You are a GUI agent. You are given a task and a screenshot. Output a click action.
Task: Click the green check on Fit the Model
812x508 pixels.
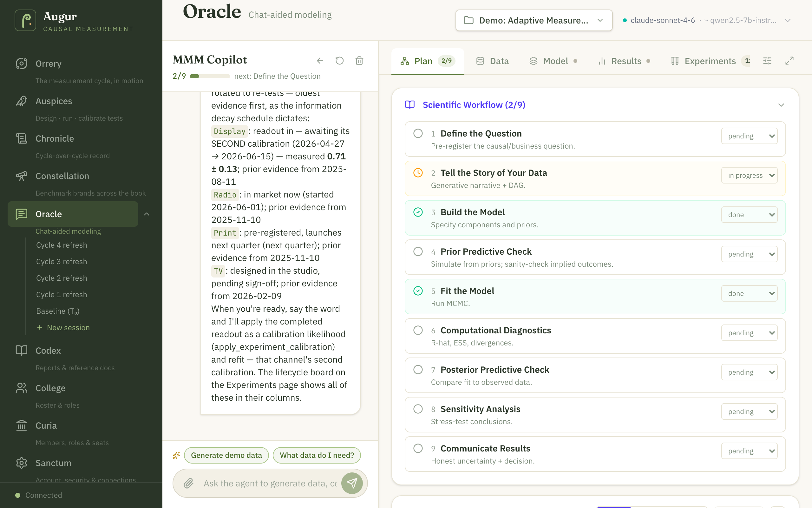(418, 291)
